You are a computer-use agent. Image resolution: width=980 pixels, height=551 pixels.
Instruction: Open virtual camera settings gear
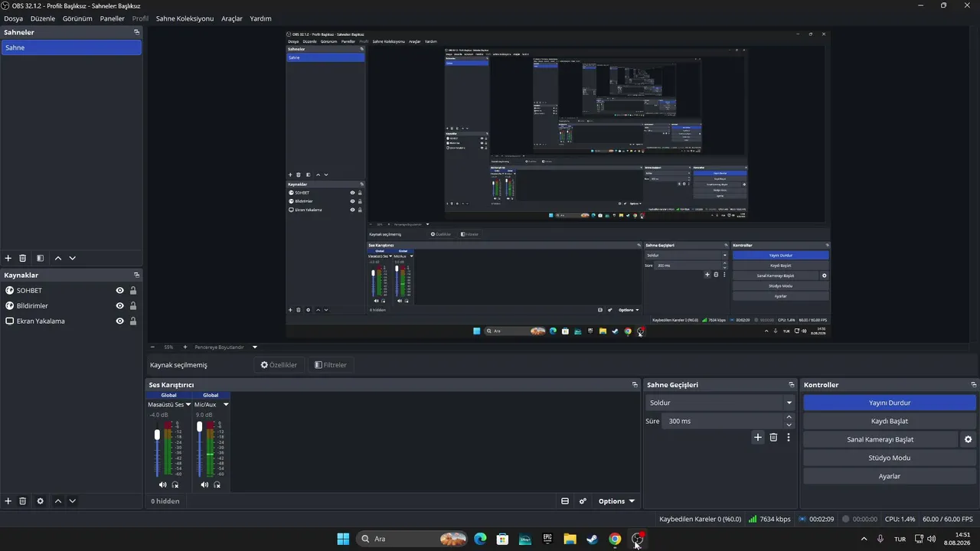[968, 439]
